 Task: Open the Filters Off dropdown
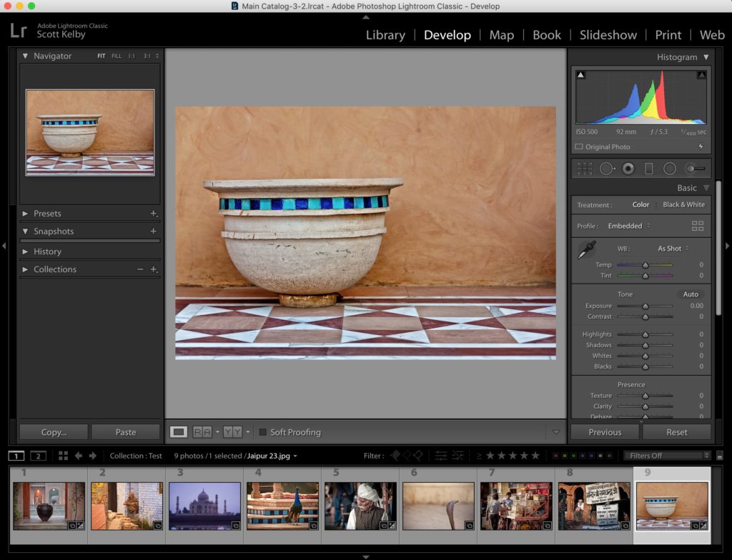click(x=667, y=456)
